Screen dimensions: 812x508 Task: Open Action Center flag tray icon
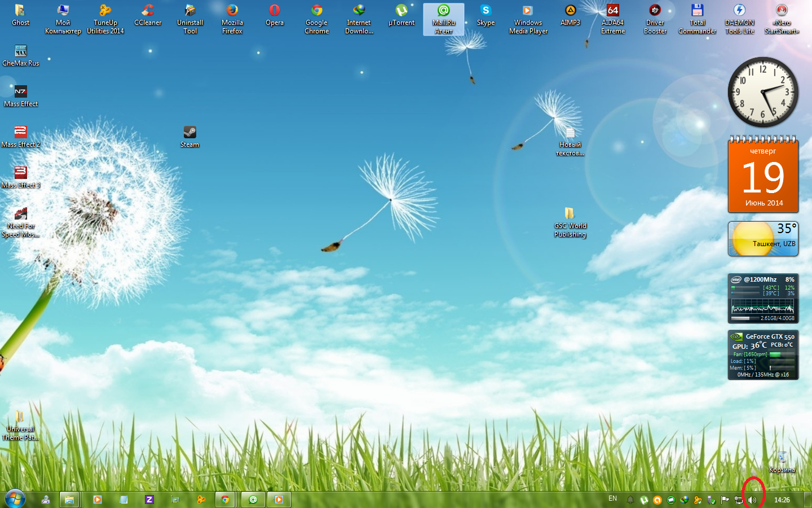725,500
